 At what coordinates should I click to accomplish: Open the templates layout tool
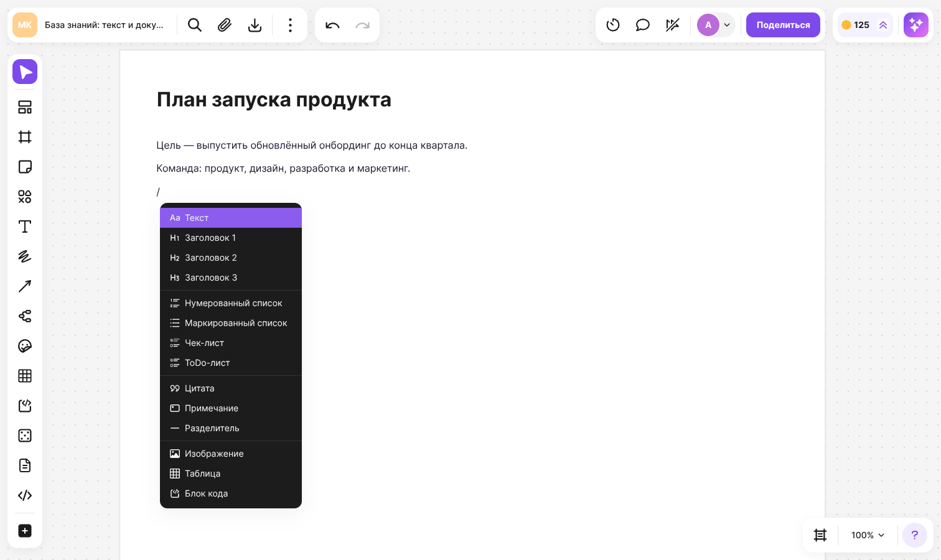[x=25, y=107]
